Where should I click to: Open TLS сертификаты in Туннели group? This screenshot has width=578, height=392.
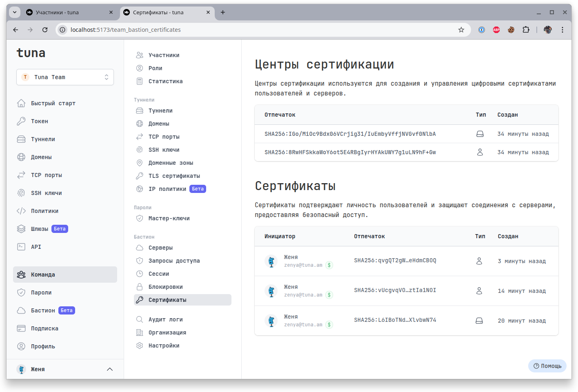173,176
